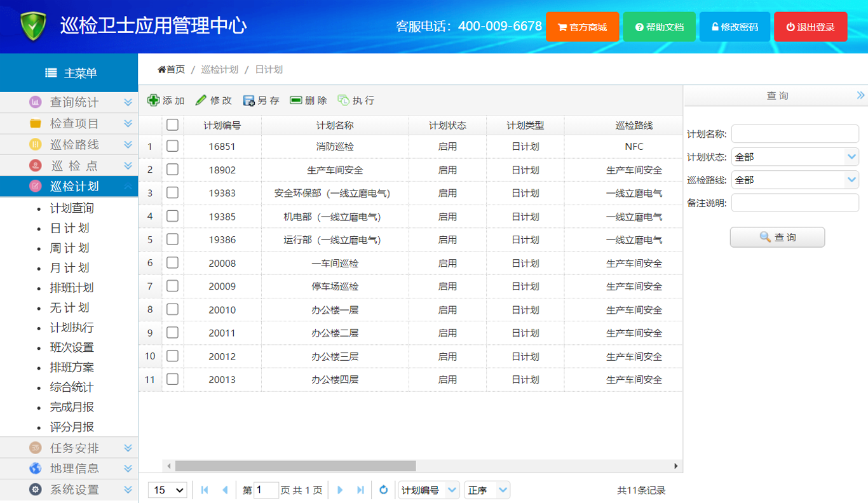868x503 pixels.
Task: Open the Shift Settings menu item
Action: 72,347
